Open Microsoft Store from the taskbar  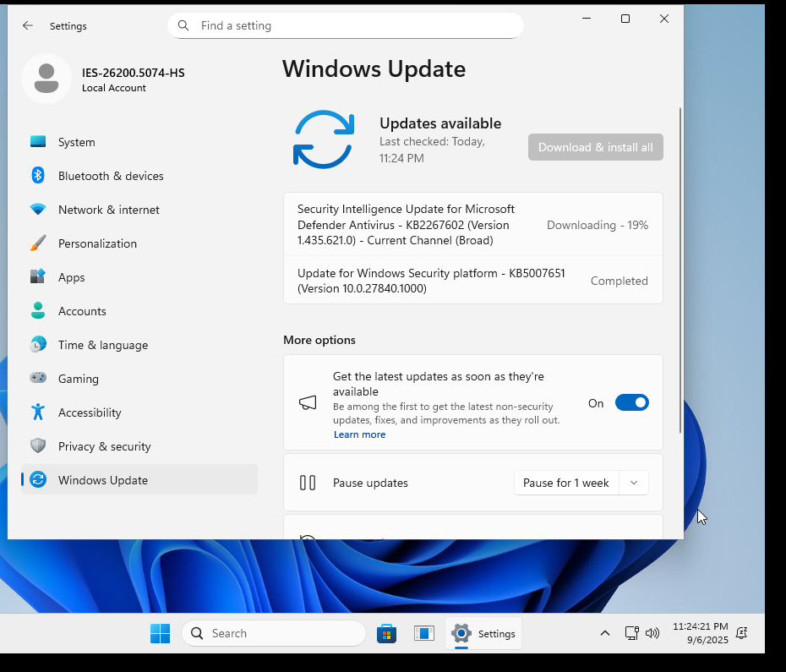coord(386,633)
